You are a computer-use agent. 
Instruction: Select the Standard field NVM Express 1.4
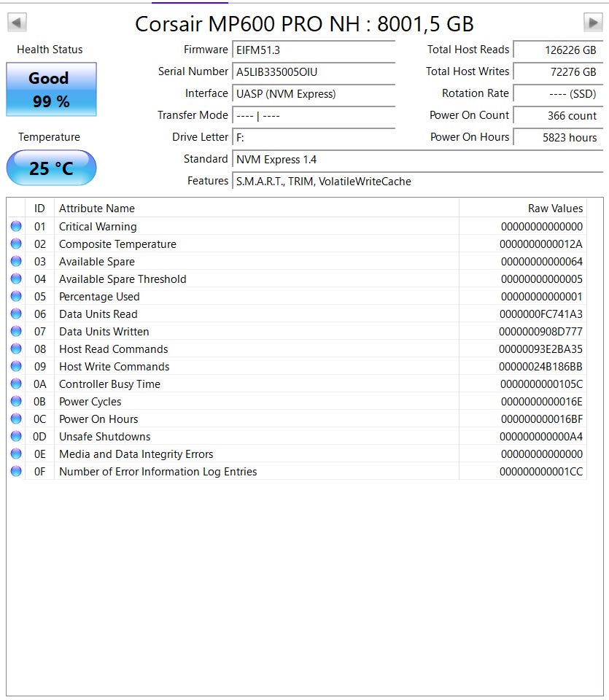click(417, 160)
